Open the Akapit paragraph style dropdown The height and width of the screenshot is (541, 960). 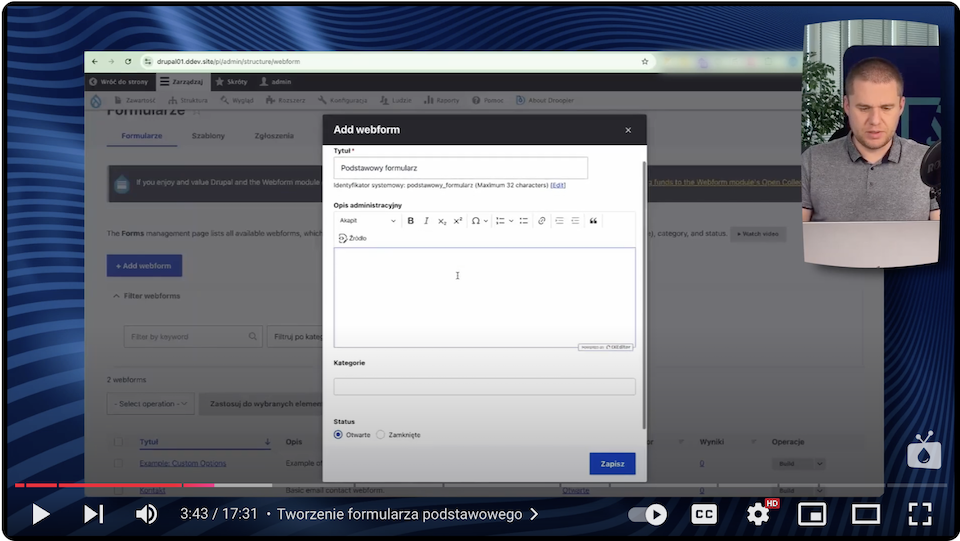click(367, 221)
